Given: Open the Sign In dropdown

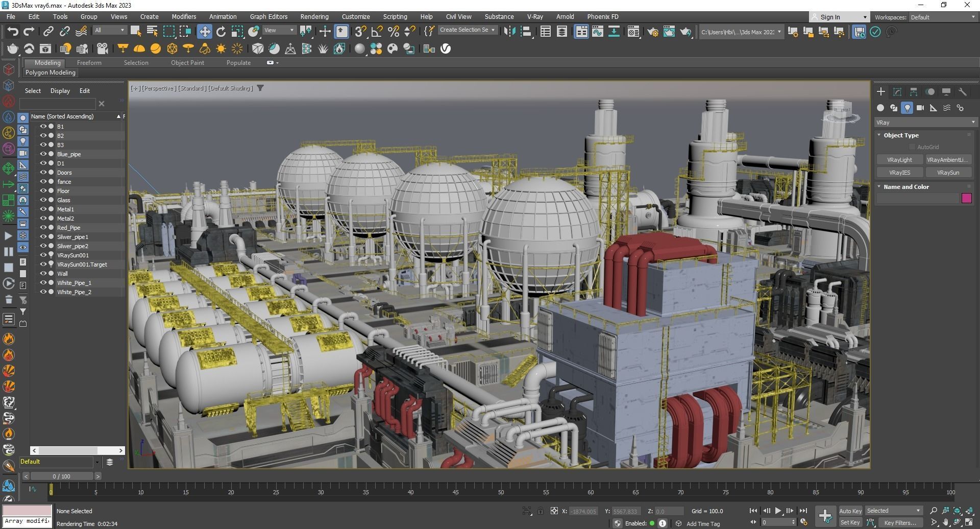Looking at the screenshot, I should pos(839,17).
